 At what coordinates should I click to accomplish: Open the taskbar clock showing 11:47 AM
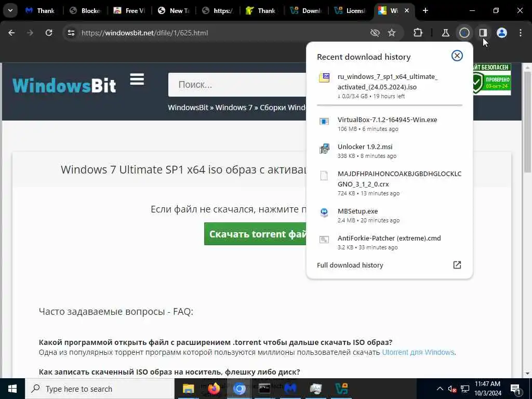(x=487, y=389)
